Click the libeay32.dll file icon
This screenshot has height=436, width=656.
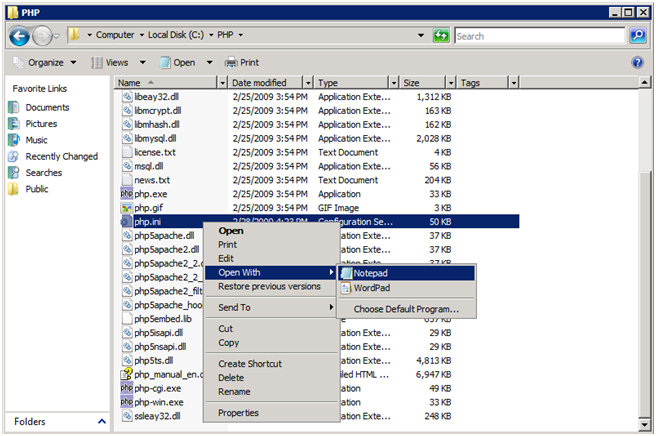pyautogui.click(x=127, y=97)
